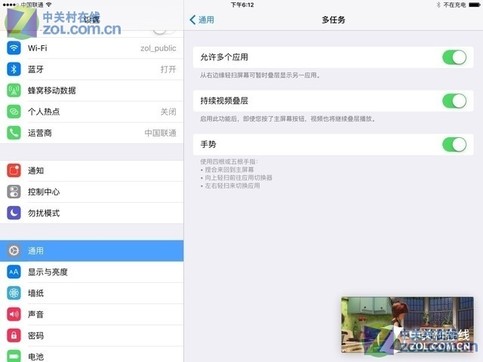Open the Battery (电池) icon
The image size is (483, 362).
pyautogui.click(x=14, y=356)
